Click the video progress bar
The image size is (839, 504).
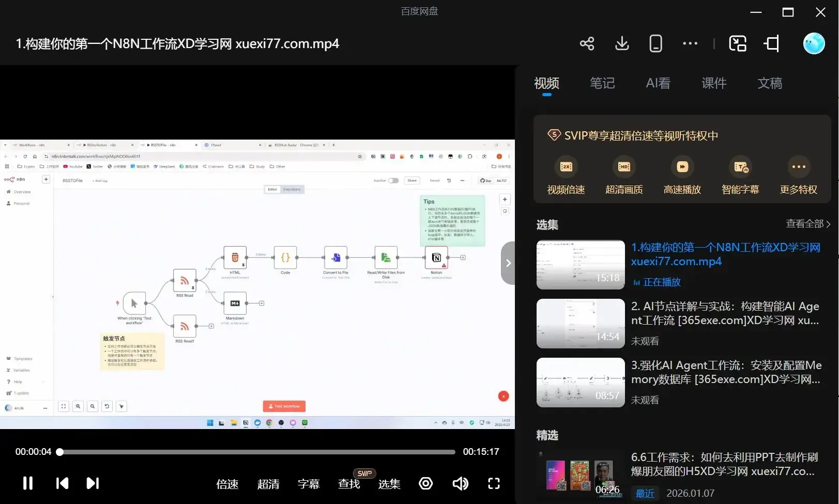click(x=258, y=452)
